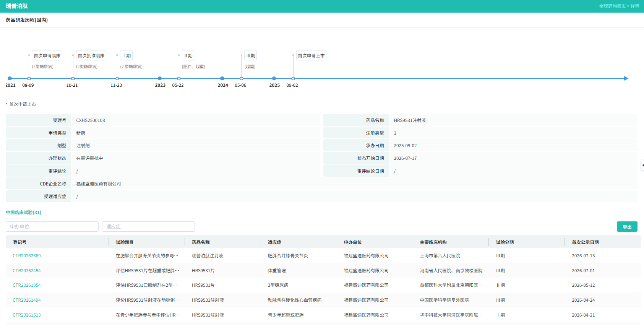
Task: Open trial record CTR20262454
Action: [x=27, y=271]
